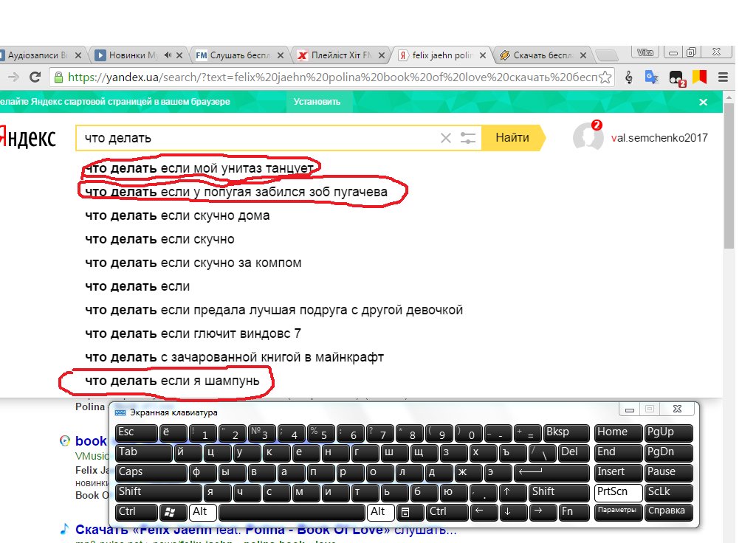Click the user avatar with notifications
756x543 pixels.
coord(588,137)
